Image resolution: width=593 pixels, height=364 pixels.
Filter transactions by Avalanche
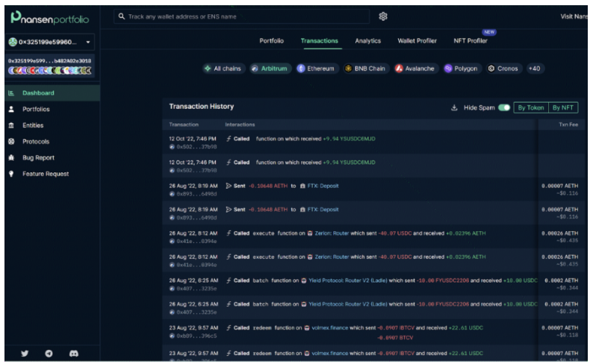415,69
